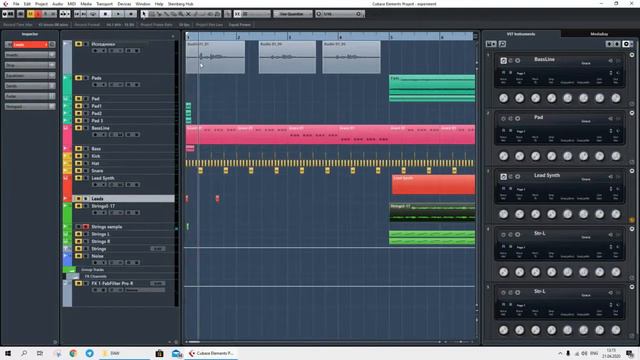Viewport: 640px width, 360px height.
Task: Open the Windows Start button
Action: (x=8, y=353)
